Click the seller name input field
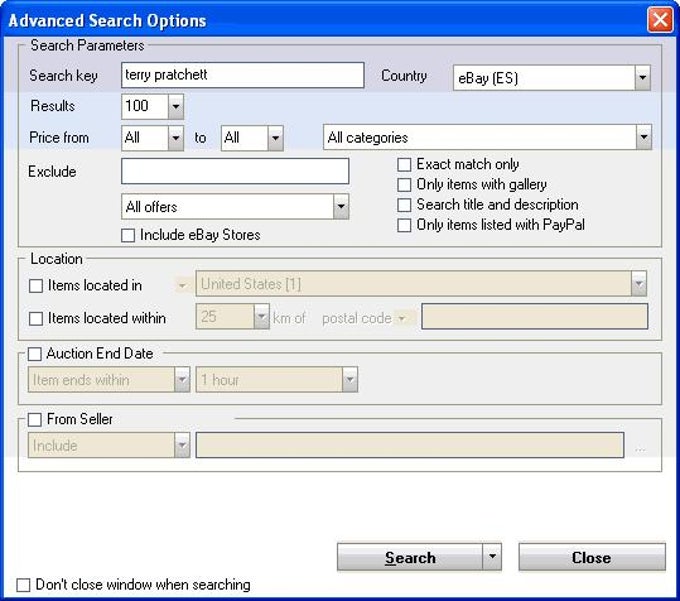 (410, 445)
